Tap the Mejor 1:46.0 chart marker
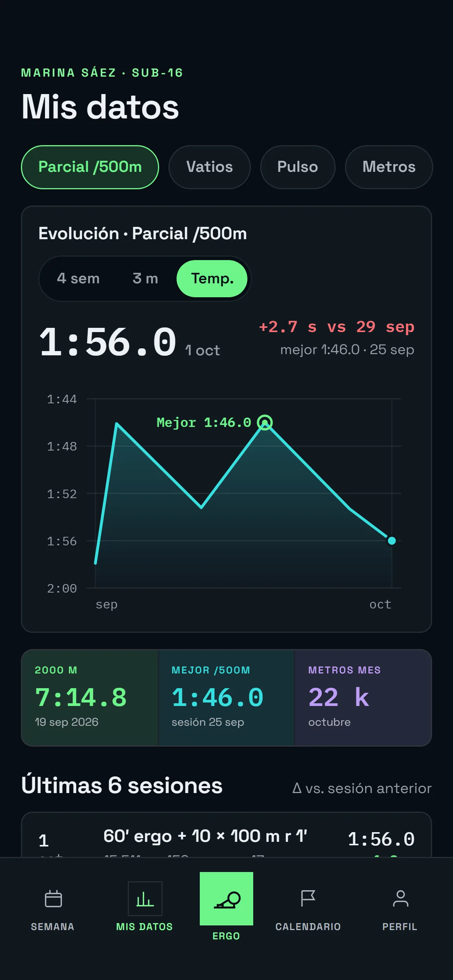Screen dimensions: 453x980 pyautogui.click(x=265, y=422)
